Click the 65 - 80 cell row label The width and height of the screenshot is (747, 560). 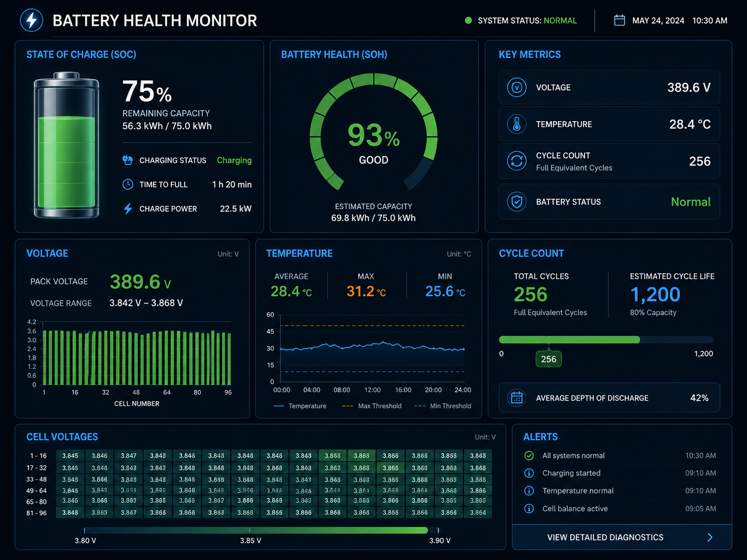tap(37, 502)
